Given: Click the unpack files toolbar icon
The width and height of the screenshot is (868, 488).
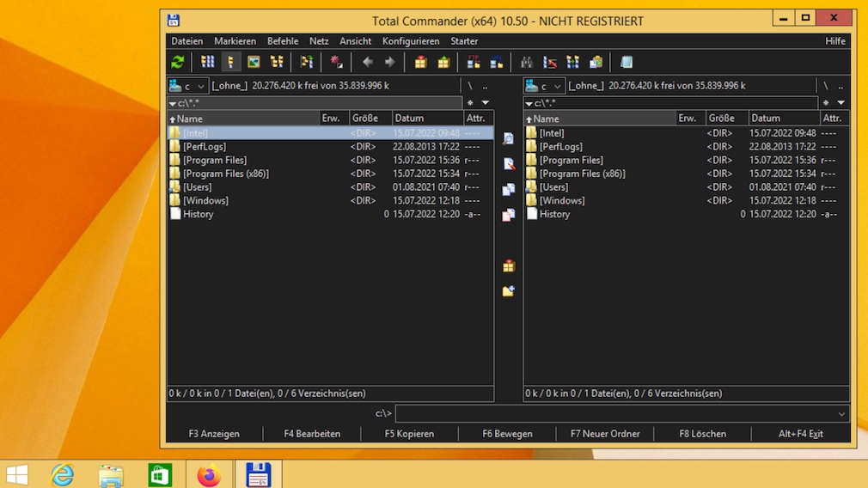Looking at the screenshot, I should [x=443, y=62].
